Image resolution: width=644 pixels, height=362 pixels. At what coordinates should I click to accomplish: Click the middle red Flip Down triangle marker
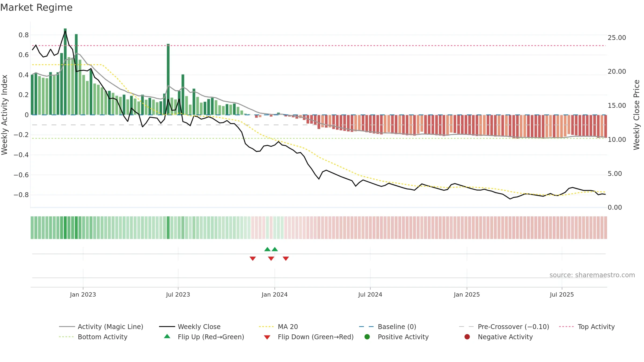click(271, 258)
